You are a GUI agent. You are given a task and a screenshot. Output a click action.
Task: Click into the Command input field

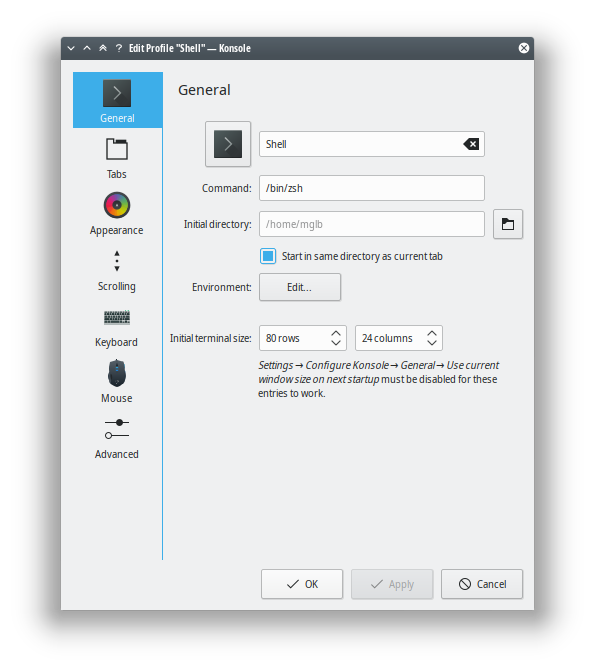point(372,188)
